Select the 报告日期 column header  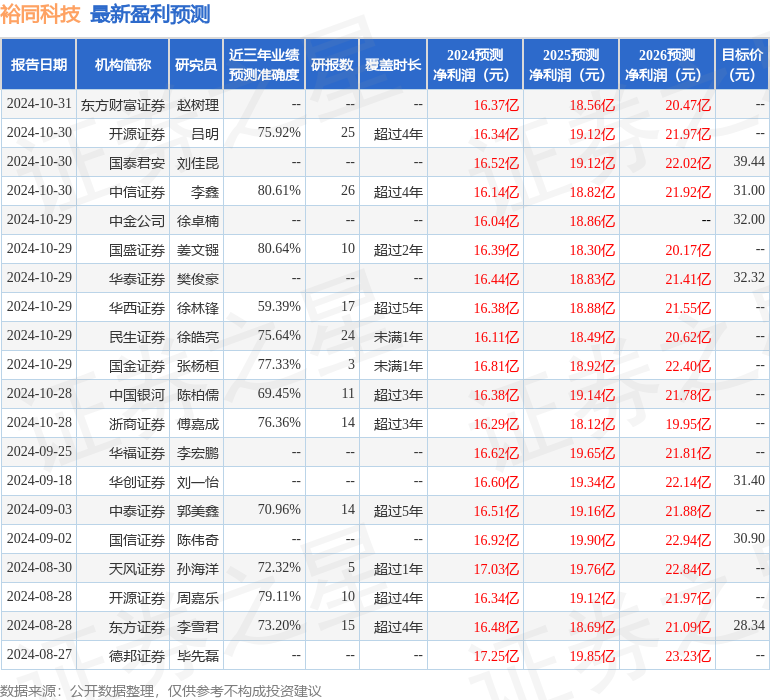pos(39,64)
